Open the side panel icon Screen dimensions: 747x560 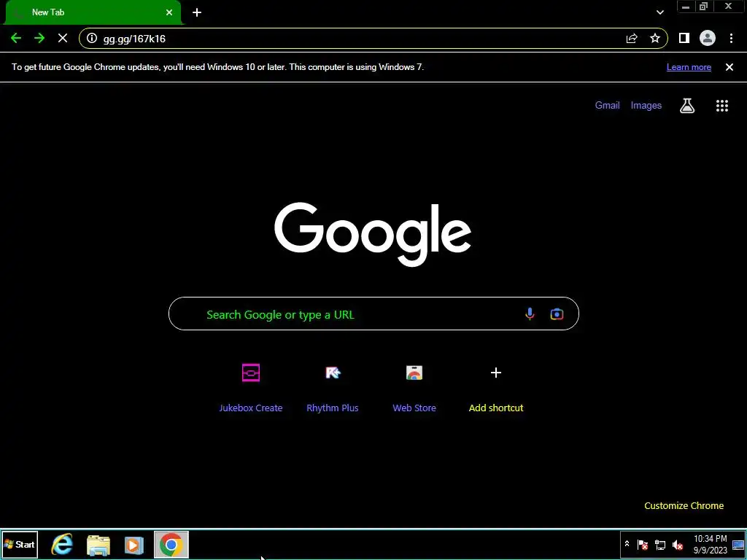[x=684, y=39]
